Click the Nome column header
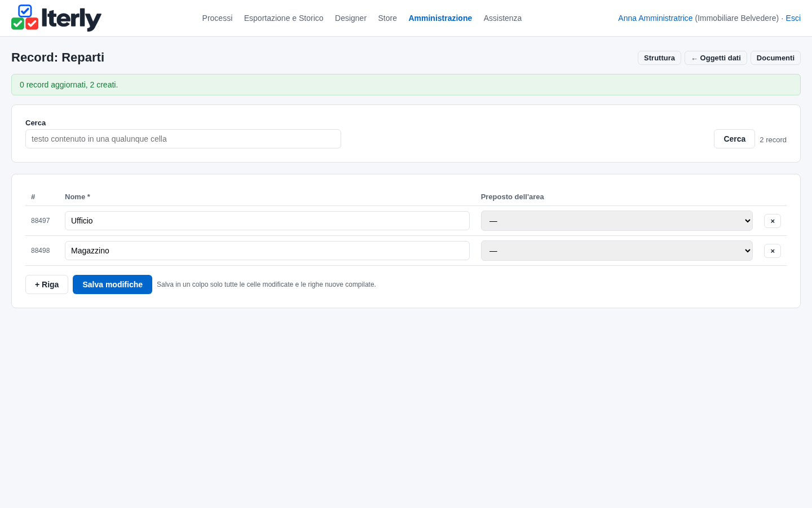The image size is (812, 508). (77, 197)
